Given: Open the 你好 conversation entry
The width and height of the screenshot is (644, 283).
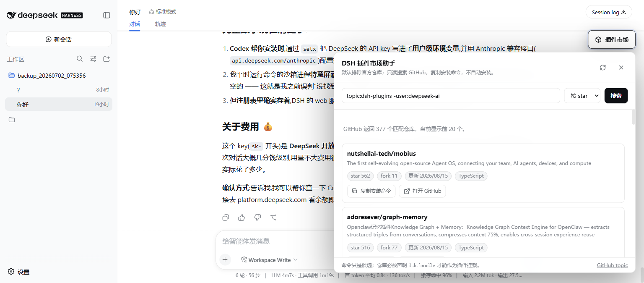Looking at the screenshot, I should pyautogui.click(x=59, y=104).
